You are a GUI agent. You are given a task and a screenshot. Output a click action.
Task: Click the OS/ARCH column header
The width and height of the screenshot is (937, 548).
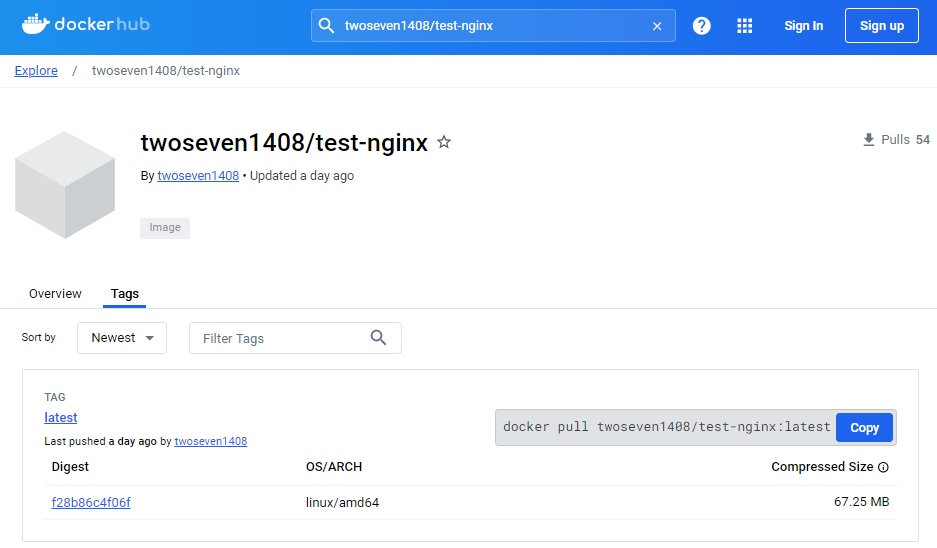(x=334, y=467)
